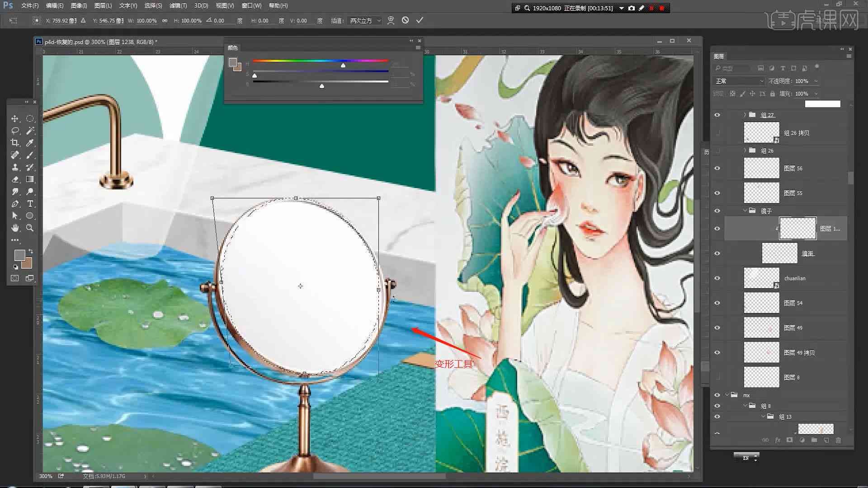Image resolution: width=868 pixels, height=488 pixels.
Task: Toggle visibility of the 镜子 group
Action: tap(717, 211)
